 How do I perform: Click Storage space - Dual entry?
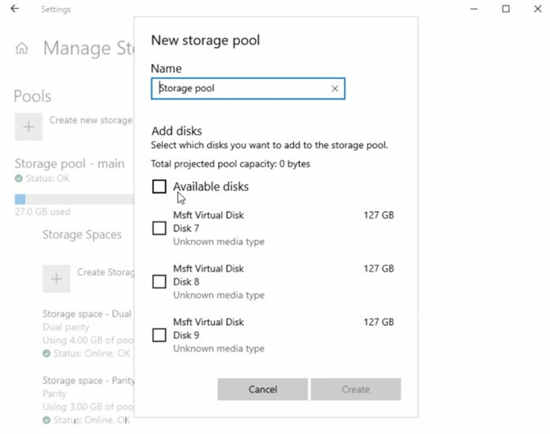click(x=87, y=314)
